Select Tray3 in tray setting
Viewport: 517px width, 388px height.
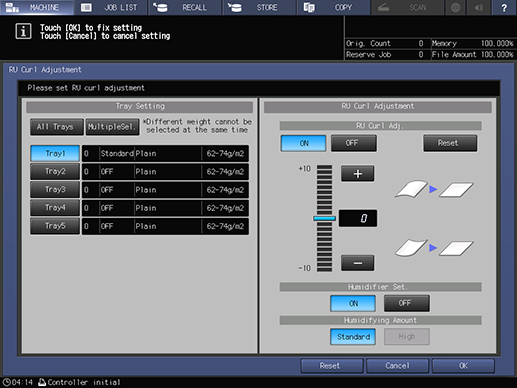pyautogui.click(x=55, y=190)
